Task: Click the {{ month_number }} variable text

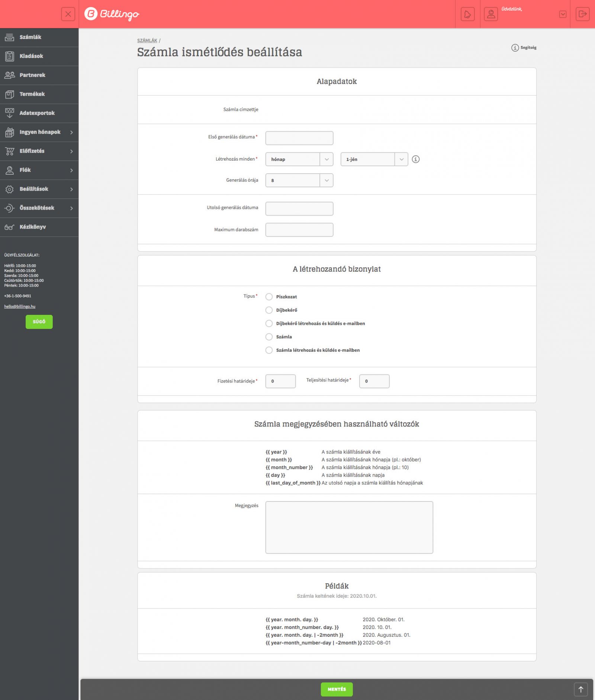Action: 289,467
